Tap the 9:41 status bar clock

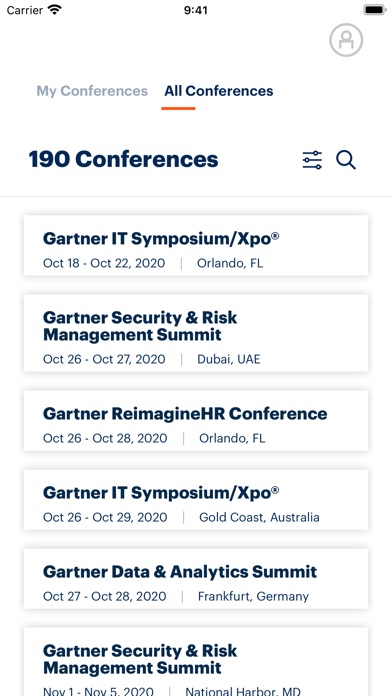(196, 10)
